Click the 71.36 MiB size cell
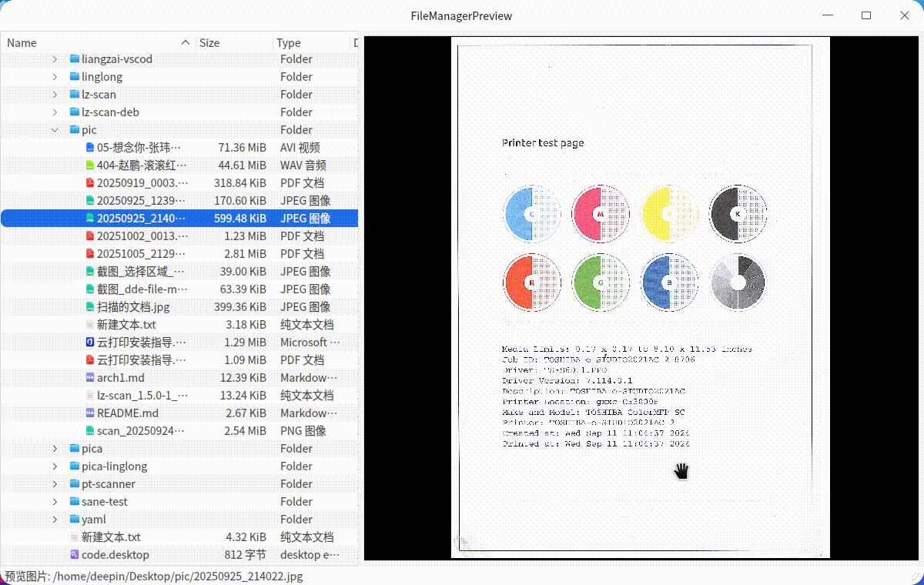The height and width of the screenshot is (585, 924). click(x=242, y=148)
